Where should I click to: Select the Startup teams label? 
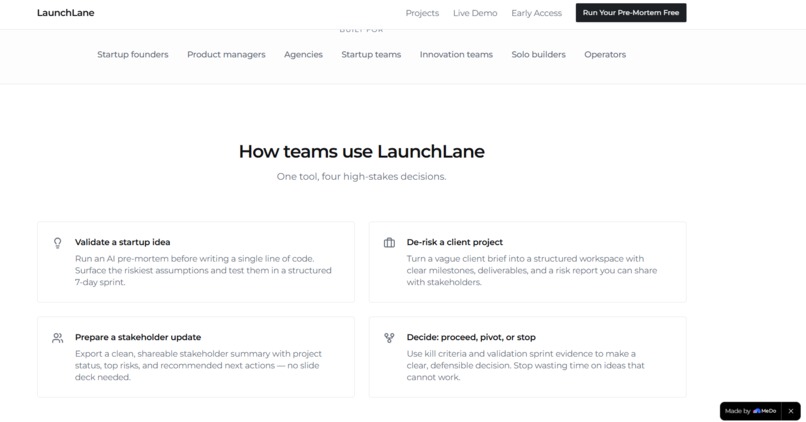pyautogui.click(x=371, y=54)
